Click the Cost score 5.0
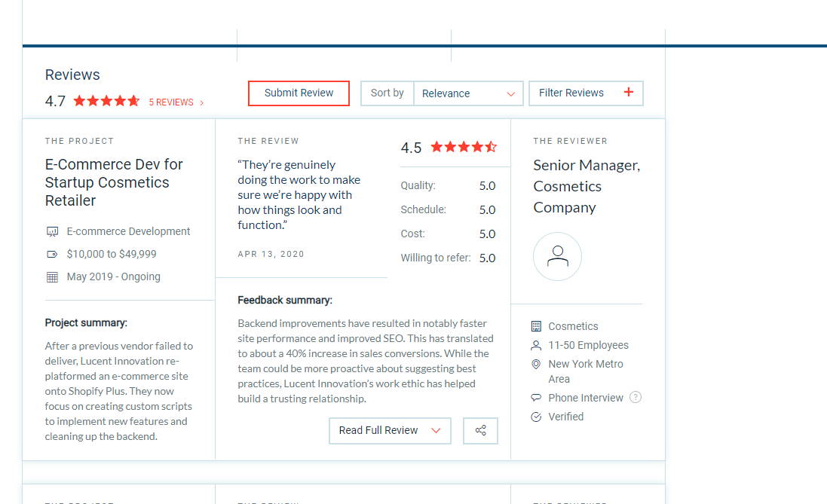The width and height of the screenshot is (827, 504). [487, 234]
